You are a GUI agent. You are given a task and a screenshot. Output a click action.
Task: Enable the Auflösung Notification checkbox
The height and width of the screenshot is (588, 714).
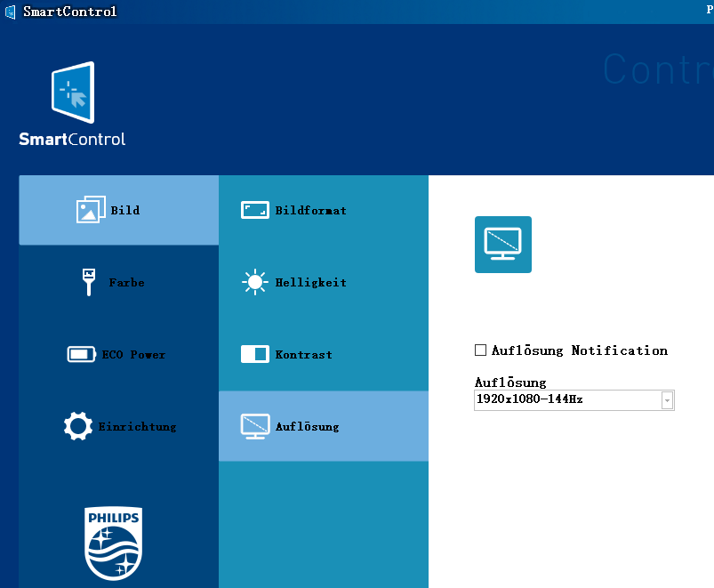[x=480, y=350]
